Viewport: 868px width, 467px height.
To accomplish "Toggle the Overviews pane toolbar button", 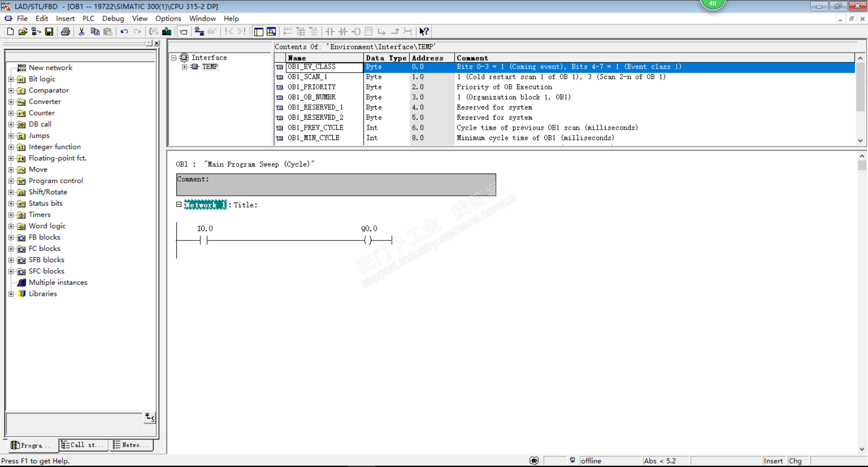I will (259, 32).
